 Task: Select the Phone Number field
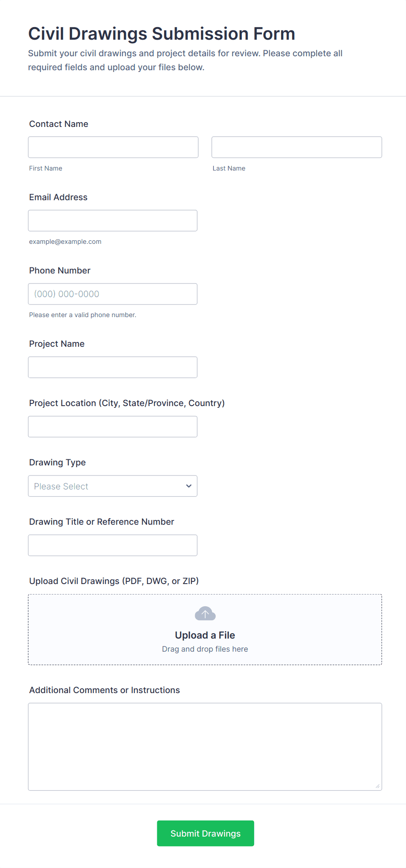coord(113,294)
